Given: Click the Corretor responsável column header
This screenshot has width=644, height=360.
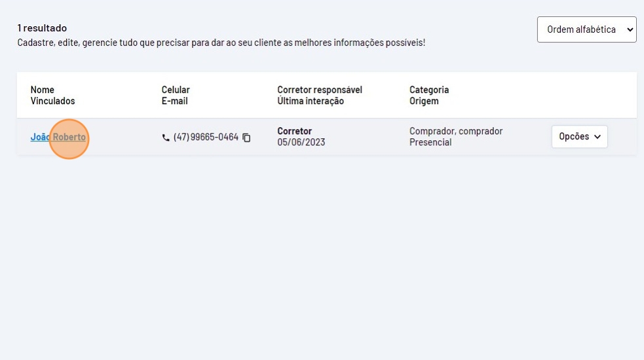Looking at the screenshot, I should tap(320, 90).
